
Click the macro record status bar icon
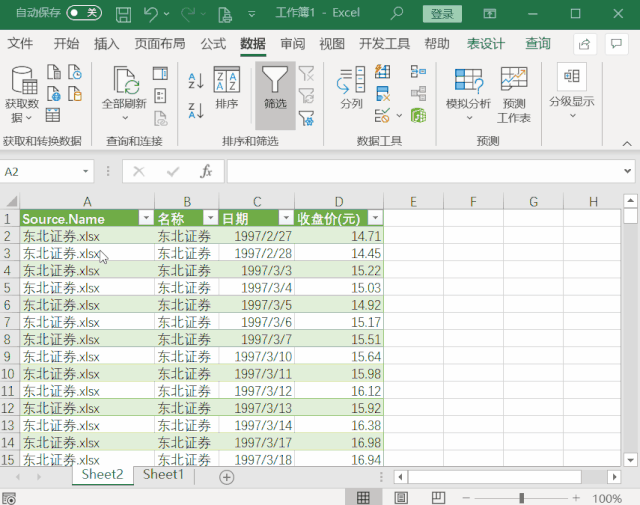[x=9, y=498]
